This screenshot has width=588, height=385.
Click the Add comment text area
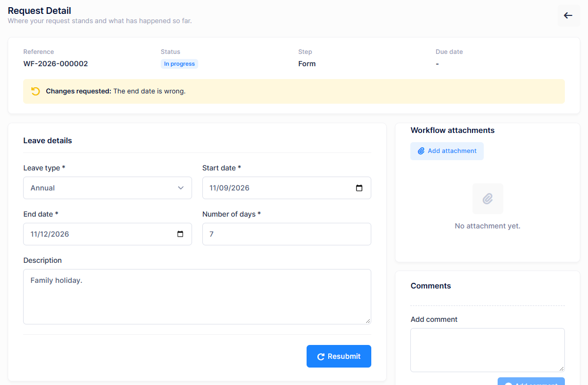pos(487,350)
